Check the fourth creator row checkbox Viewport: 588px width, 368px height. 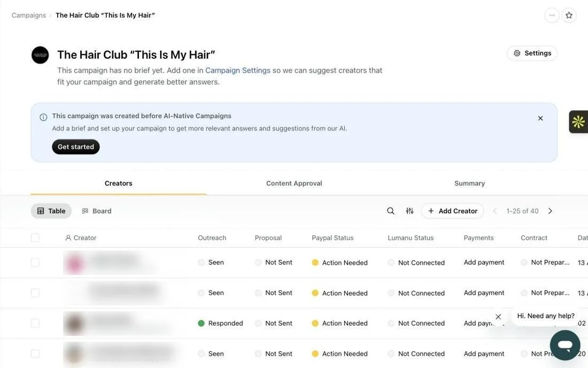35,354
